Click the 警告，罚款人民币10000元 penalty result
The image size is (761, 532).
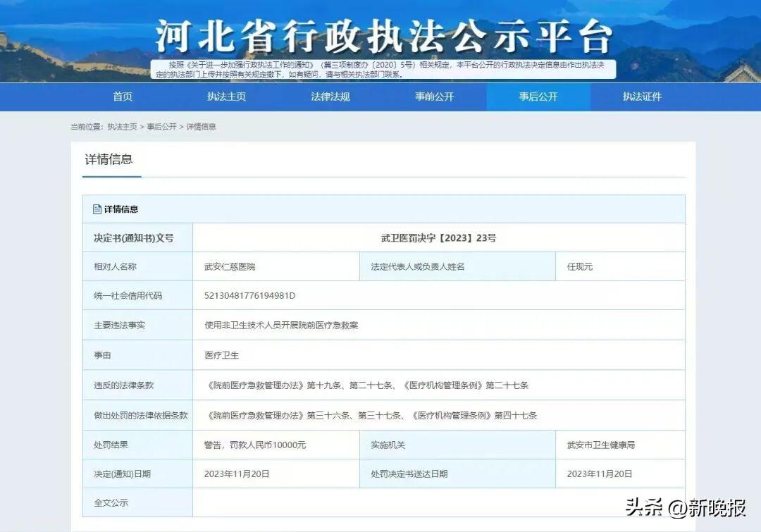255,445
